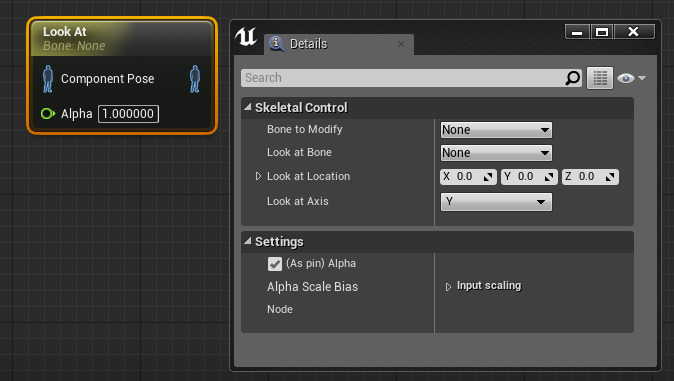Open the eye view options menu

click(x=631, y=78)
